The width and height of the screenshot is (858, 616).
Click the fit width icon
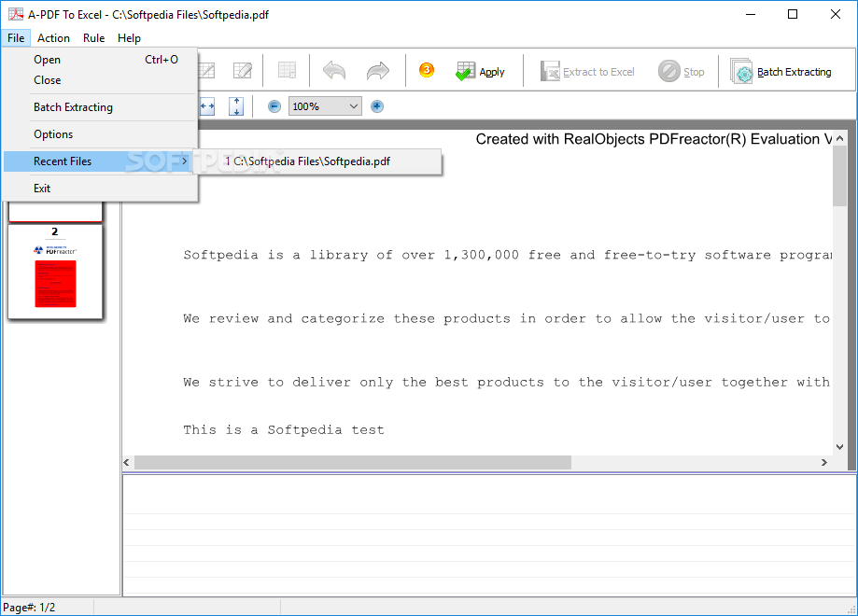tap(207, 106)
